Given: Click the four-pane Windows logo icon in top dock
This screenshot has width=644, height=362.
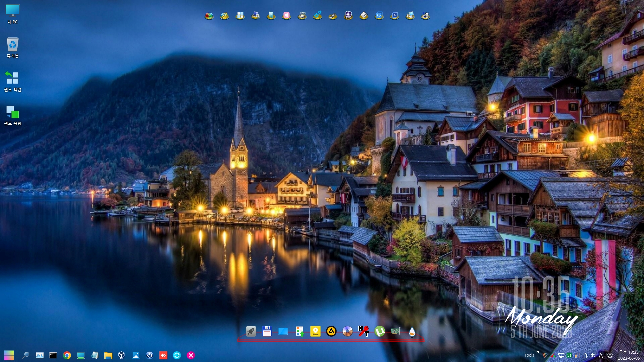Looking at the screenshot, I should point(240,16).
